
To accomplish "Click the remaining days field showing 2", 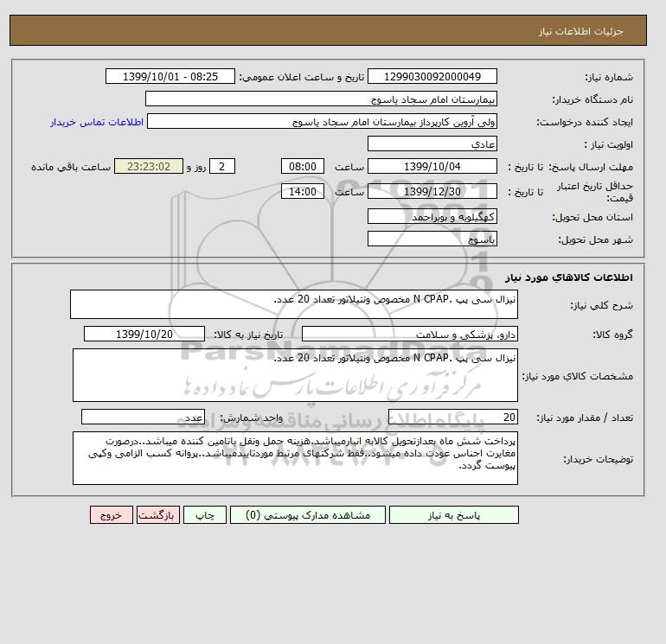I will pos(221,167).
